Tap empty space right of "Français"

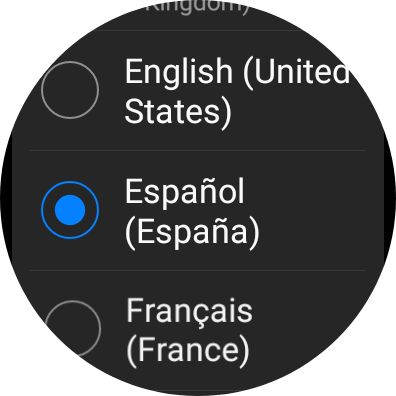coord(307,312)
